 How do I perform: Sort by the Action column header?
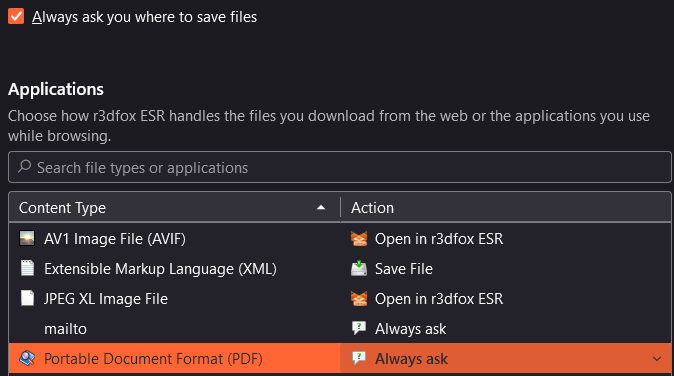pyautogui.click(x=506, y=208)
